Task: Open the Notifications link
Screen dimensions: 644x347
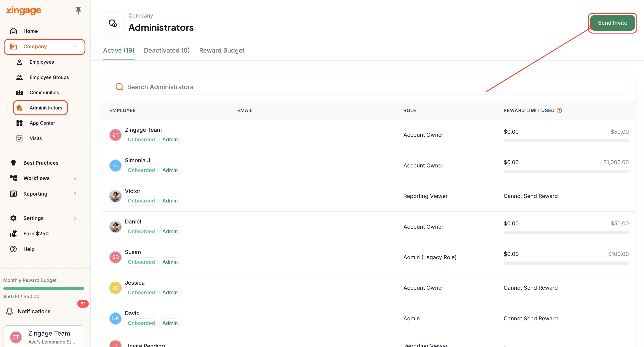Action: pos(34,311)
